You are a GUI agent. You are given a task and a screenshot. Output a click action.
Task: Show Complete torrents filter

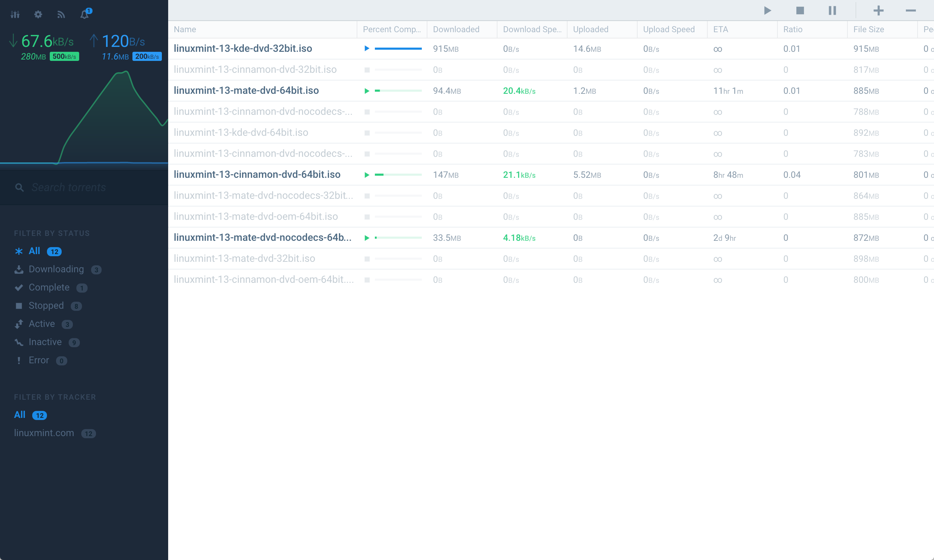(x=49, y=288)
